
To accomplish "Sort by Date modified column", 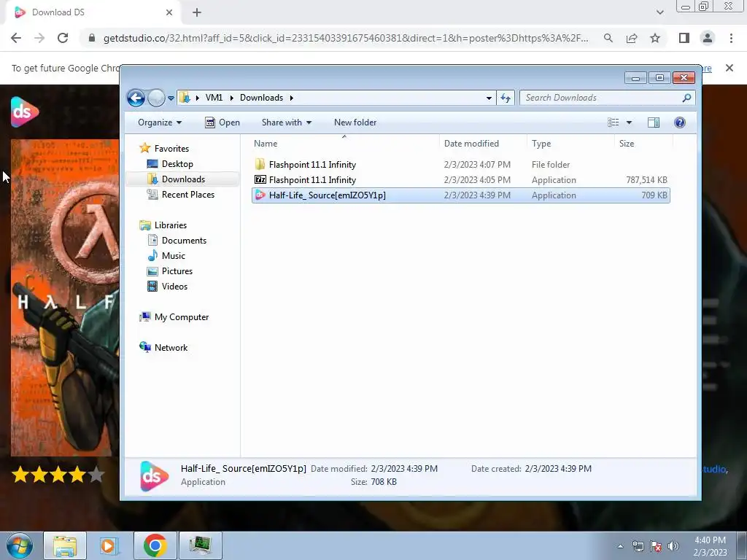I will tap(483, 144).
